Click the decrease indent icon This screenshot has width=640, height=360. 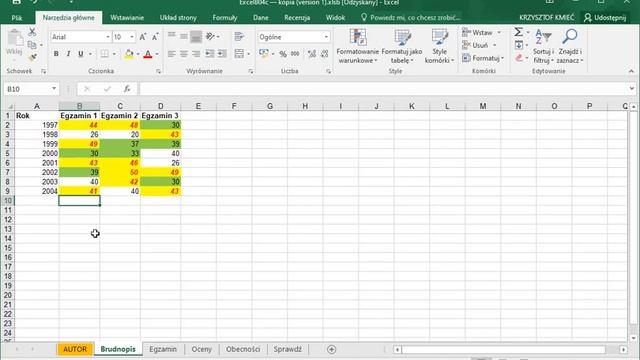coord(209,54)
